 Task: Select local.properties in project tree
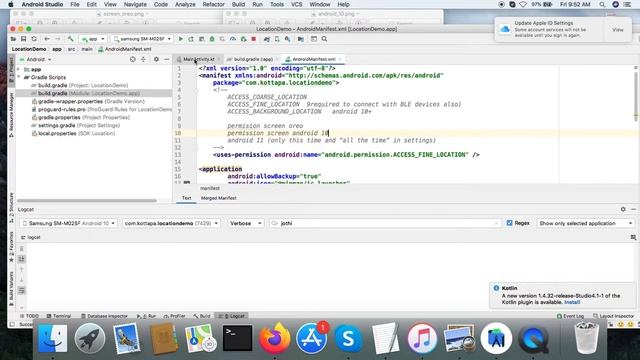pos(73,133)
